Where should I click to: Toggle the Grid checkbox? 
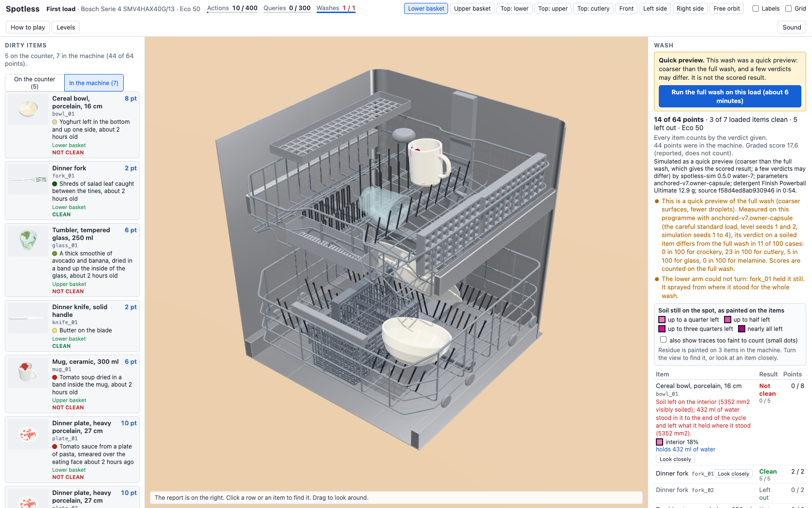click(x=788, y=9)
